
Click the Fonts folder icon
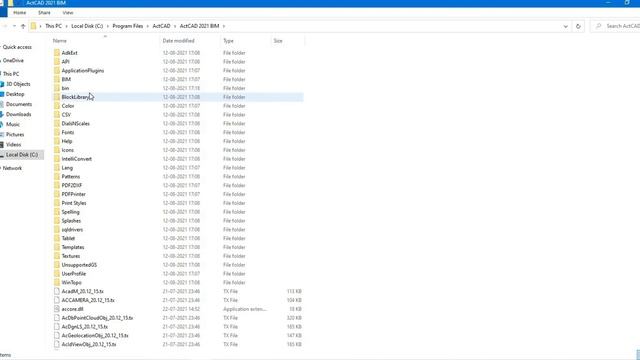click(57, 132)
